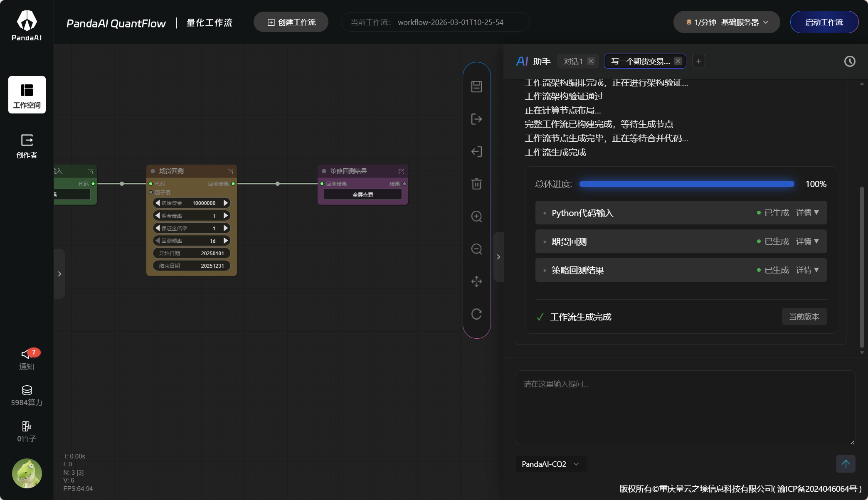Screen dimensions: 868x500
Task: Check the 5984算力 compute balance
Action: pyautogui.click(x=27, y=396)
